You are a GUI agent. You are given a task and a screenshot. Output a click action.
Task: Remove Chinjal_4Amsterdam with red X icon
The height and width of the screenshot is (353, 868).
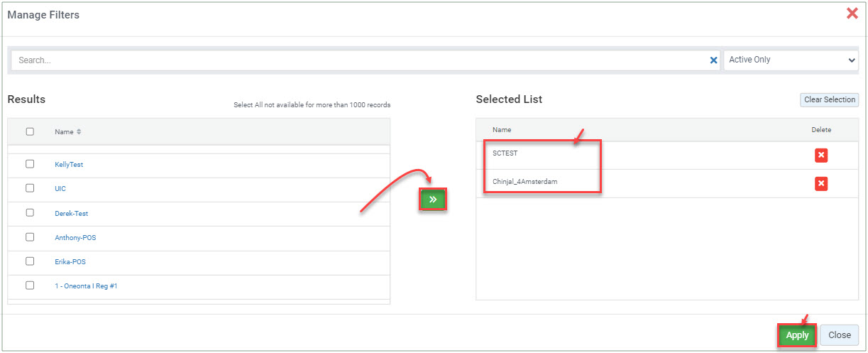point(821,184)
